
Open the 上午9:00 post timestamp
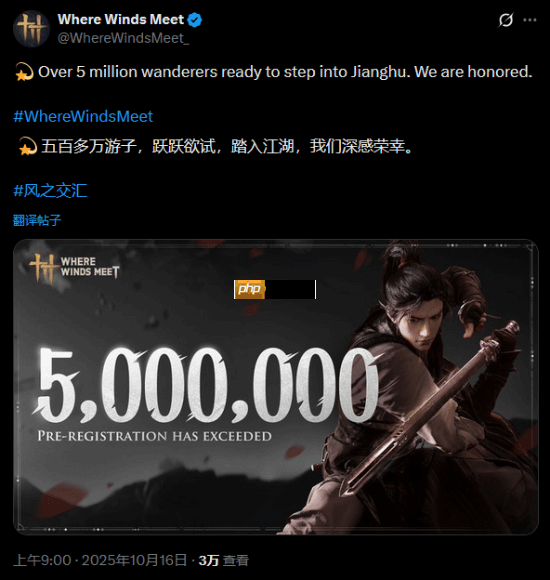pyautogui.click(x=42, y=560)
